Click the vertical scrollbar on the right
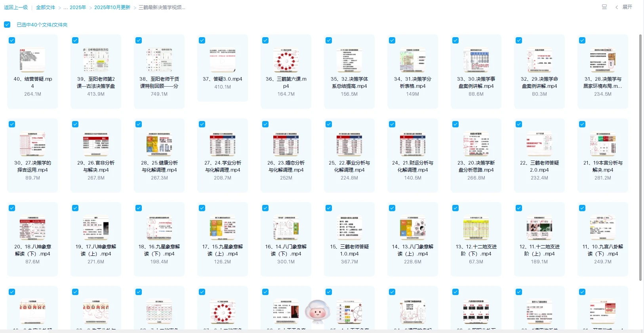 tap(640, 157)
